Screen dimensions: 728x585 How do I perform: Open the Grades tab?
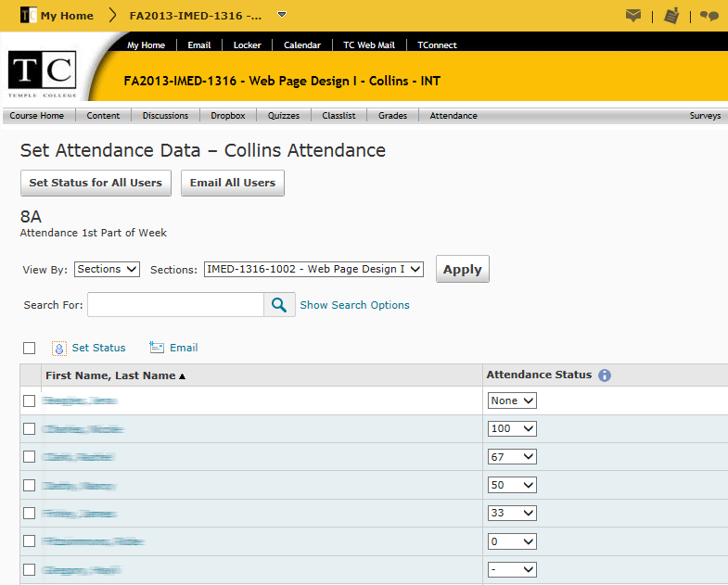[393, 116]
